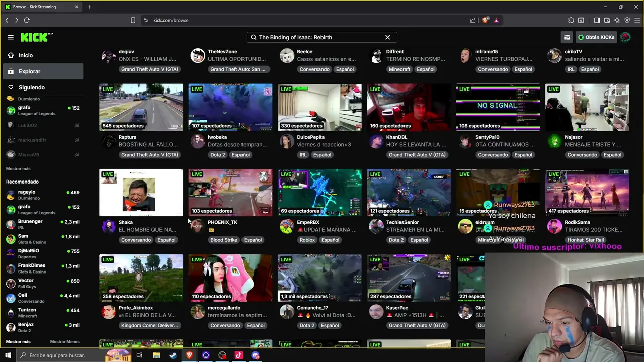Open Najasor's green channel avatar
This screenshot has width=644, height=362.
pos(554,141)
